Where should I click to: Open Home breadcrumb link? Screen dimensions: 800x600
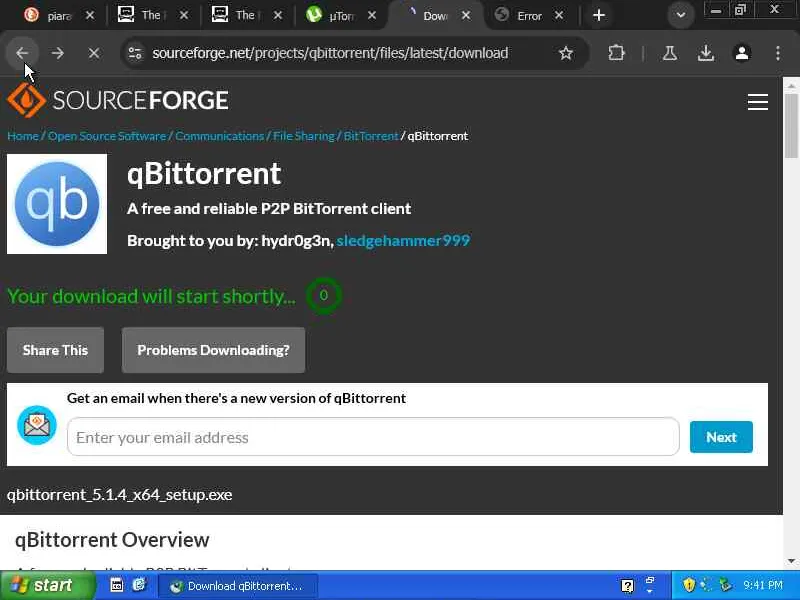pos(23,136)
